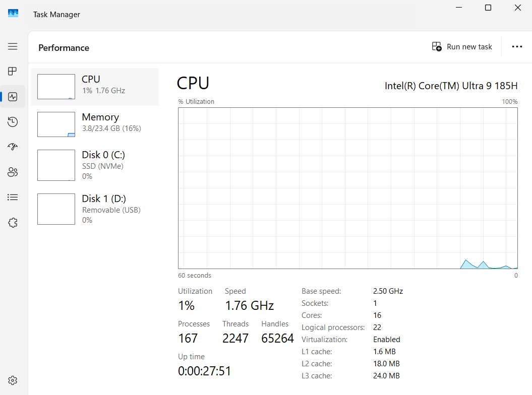Maximize the Task Manager window
532x395 pixels.
coord(488,8)
